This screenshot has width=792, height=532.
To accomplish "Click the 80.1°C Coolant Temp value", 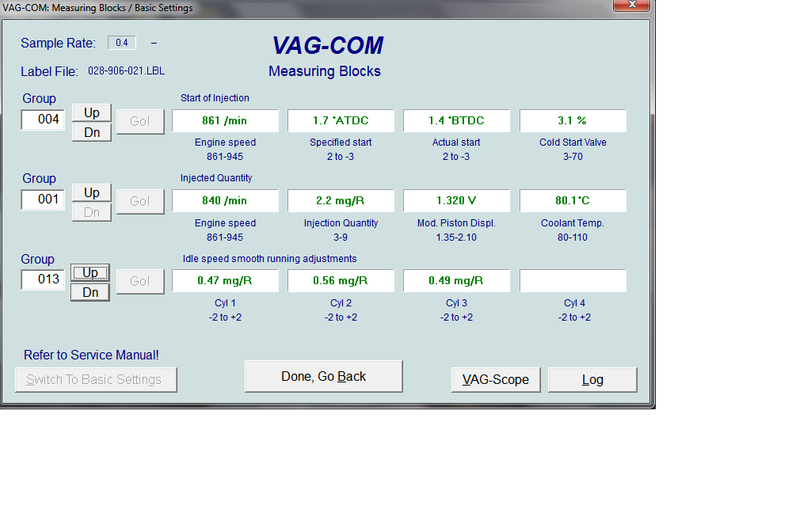I will pos(573,200).
